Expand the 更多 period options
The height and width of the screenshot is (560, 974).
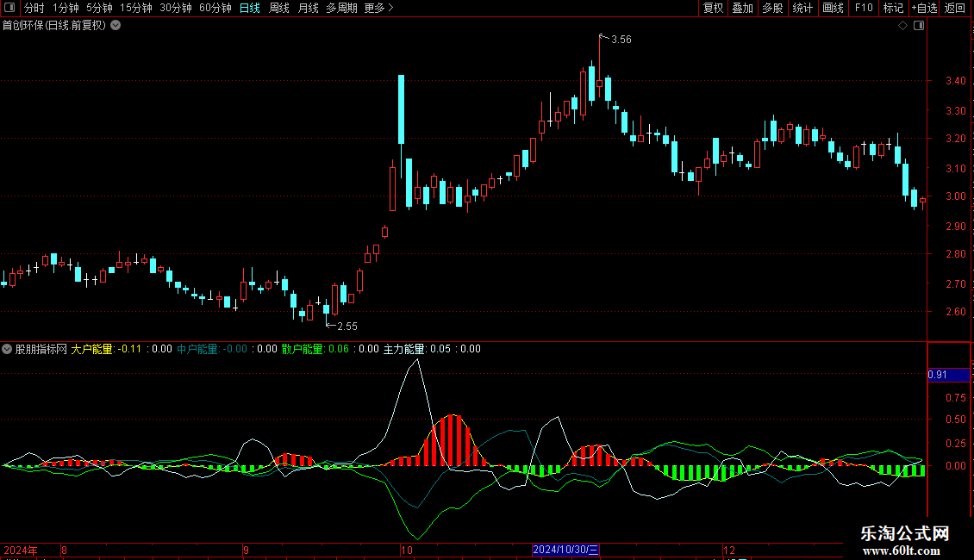click(379, 8)
